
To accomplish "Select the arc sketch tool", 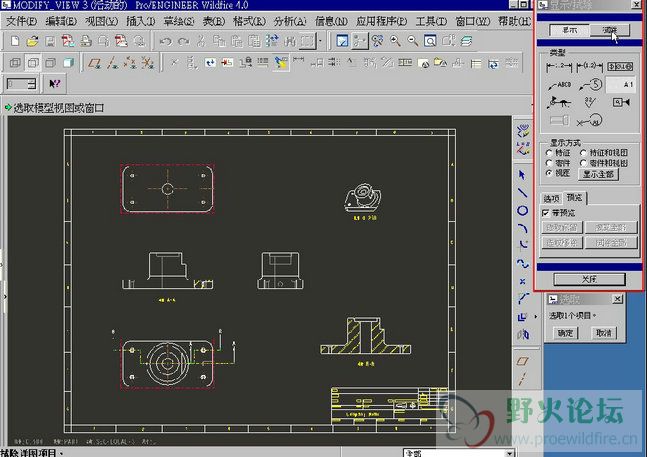I will (x=522, y=228).
